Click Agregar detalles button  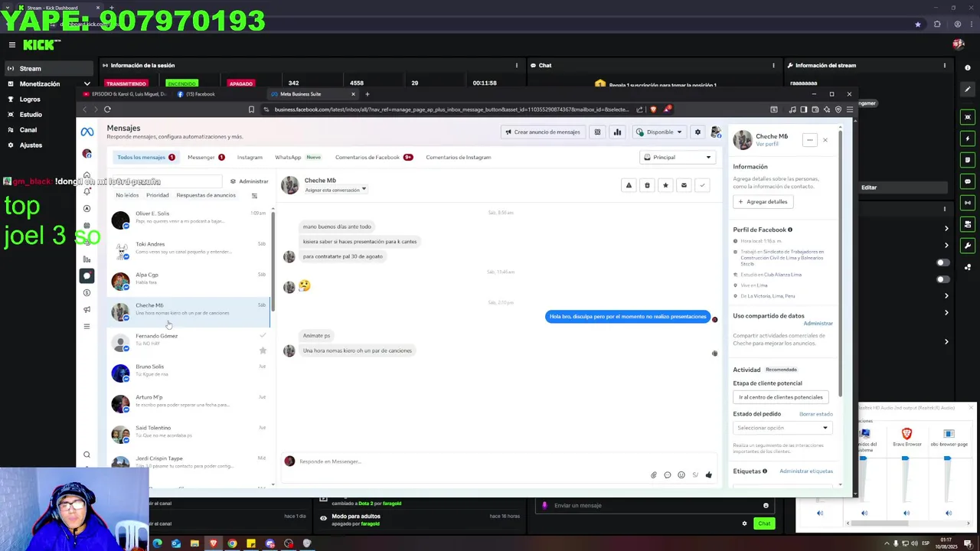pyautogui.click(x=763, y=201)
